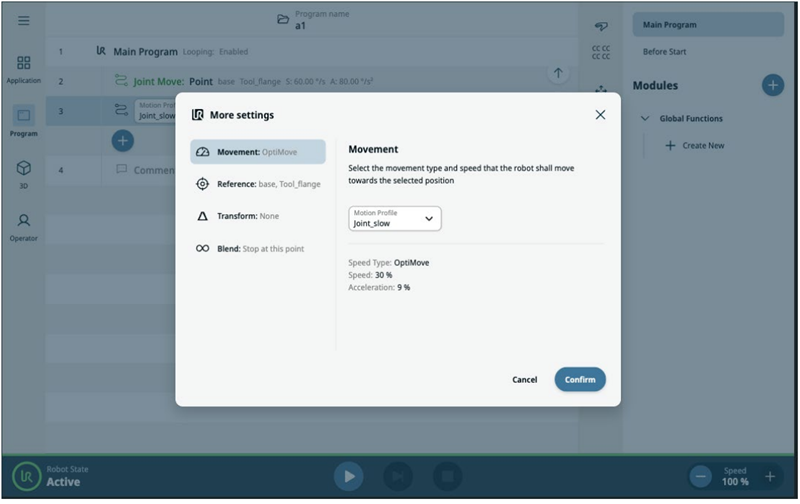The height and width of the screenshot is (504, 800).
Task: Select the Movement: OptiMove tab
Action: 258,152
